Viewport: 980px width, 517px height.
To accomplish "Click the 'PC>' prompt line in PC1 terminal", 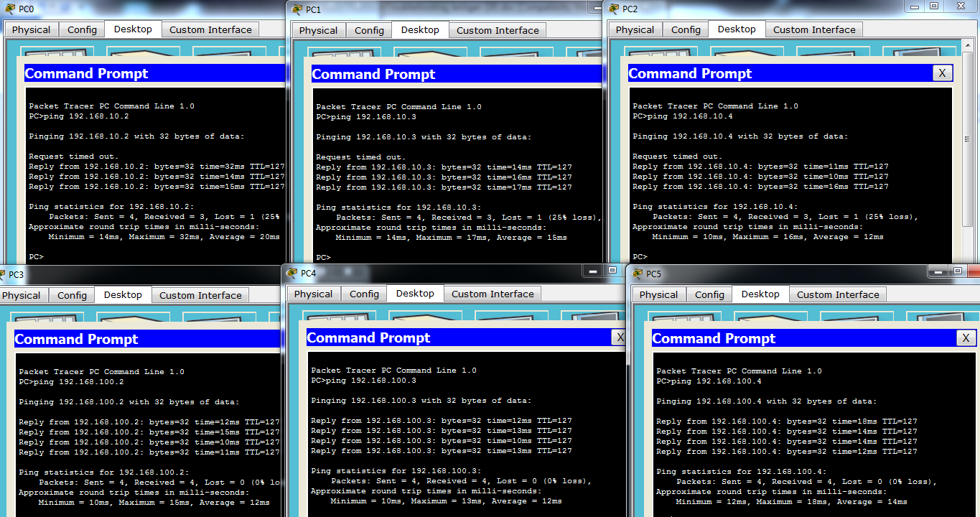I will point(323,257).
